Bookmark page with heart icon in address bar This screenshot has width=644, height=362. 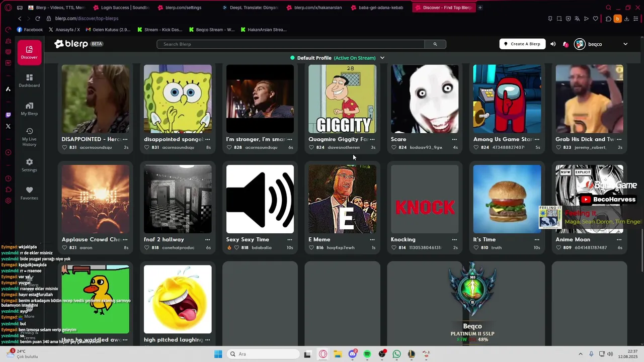(596, 19)
